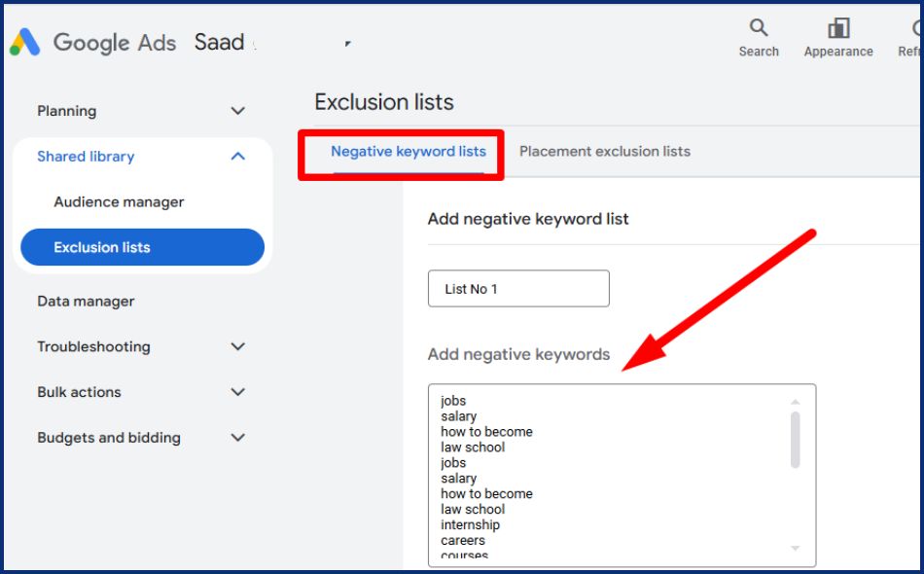Expand the Bulk actions chevron
924x574 pixels.
(x=237, y=392)
